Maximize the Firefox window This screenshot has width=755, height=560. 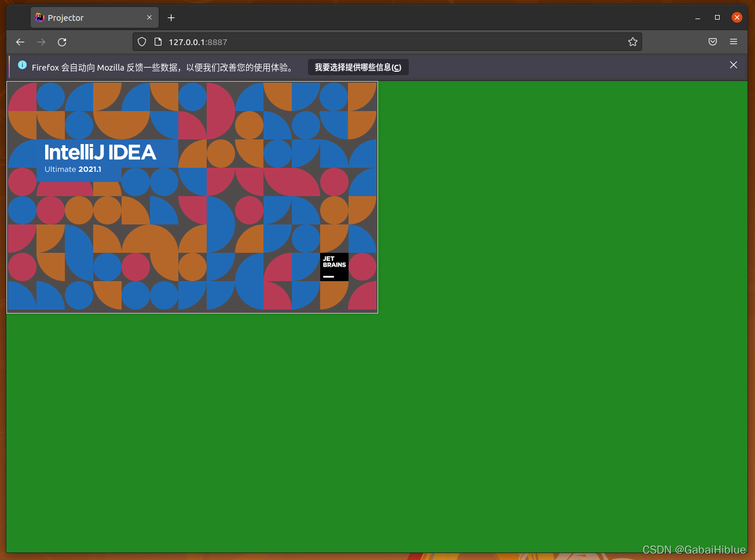pyautogui.click(x=717, y=17)
